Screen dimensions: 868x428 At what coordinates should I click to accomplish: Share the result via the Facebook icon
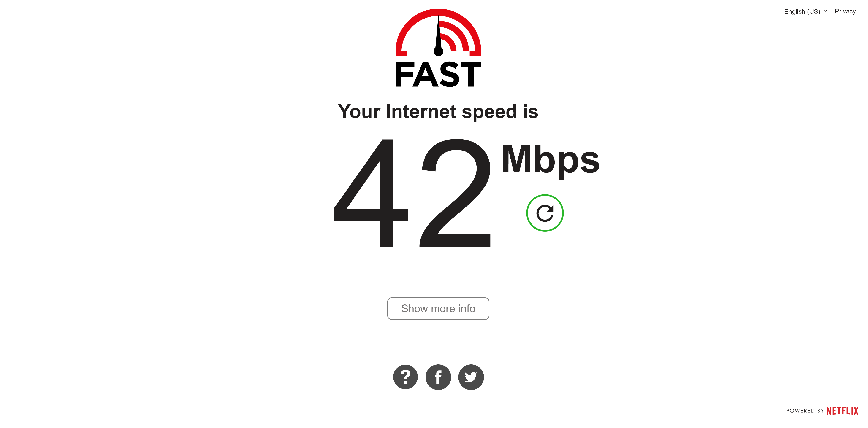pyautogui.click(x=438, y=377)
